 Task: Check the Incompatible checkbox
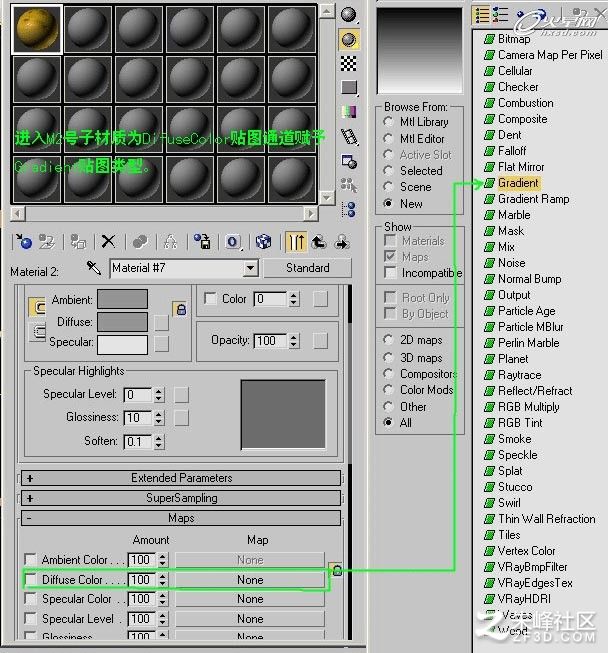pos(390,272)
